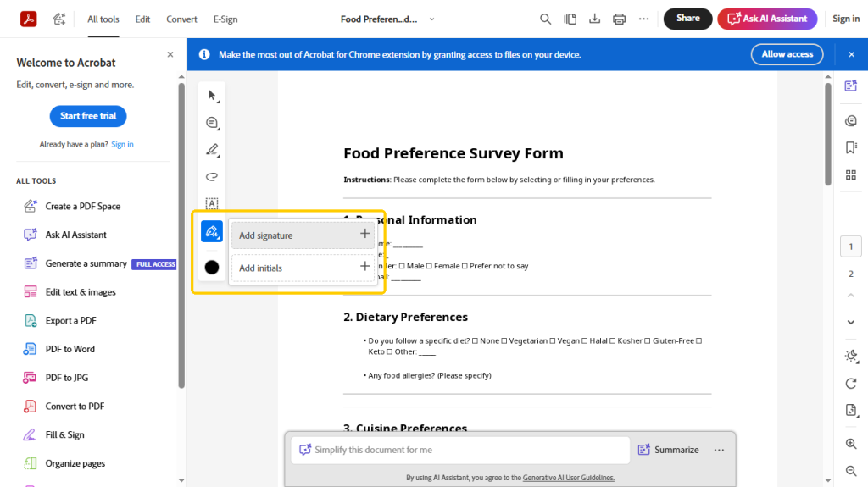Open the Acrobat home logo
This screenshot has height=487, width=868.
coord(29,19)
